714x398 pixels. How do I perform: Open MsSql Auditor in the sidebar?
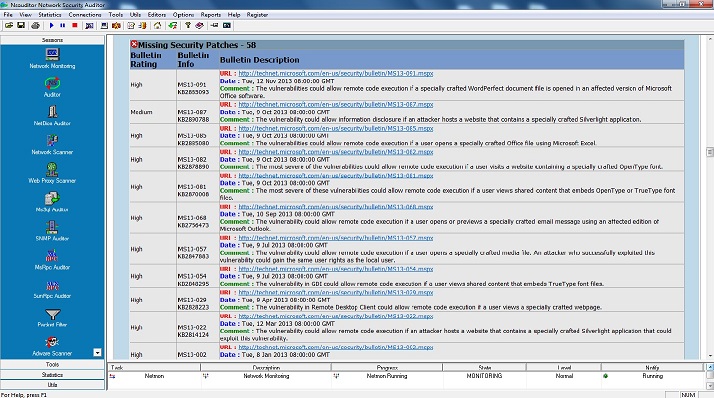[52, 203]
